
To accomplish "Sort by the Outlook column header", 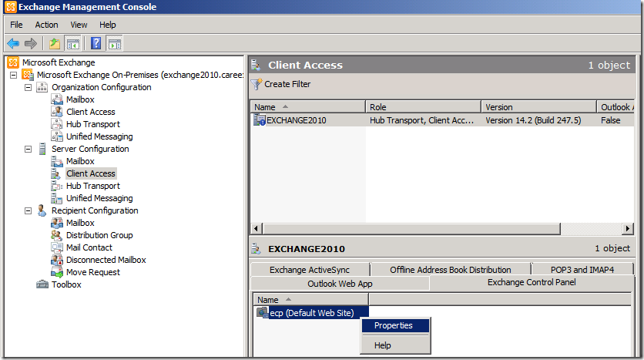I will point(615,107).
